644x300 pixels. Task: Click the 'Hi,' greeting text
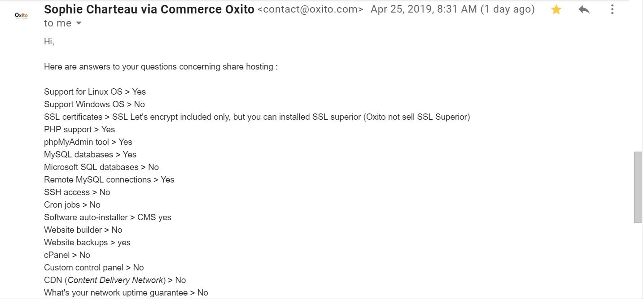pyautogui.click(x=49, y=42)
